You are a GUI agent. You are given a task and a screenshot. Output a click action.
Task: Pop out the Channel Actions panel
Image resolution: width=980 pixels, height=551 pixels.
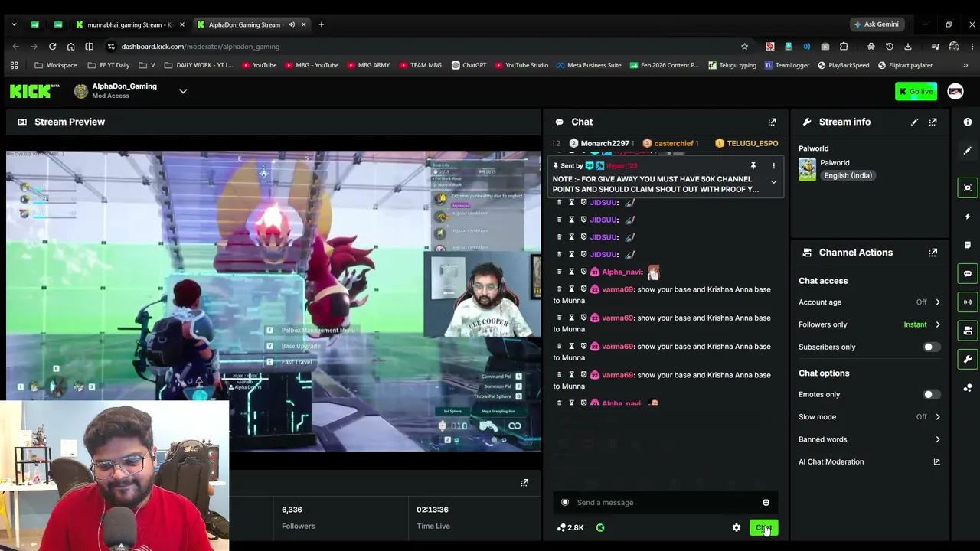(x=933, y=253)
